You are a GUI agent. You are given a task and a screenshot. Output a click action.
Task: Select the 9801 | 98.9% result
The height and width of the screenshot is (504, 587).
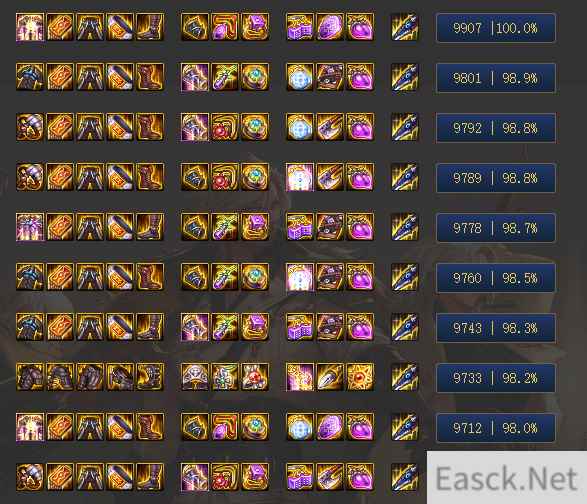(495, 78)
